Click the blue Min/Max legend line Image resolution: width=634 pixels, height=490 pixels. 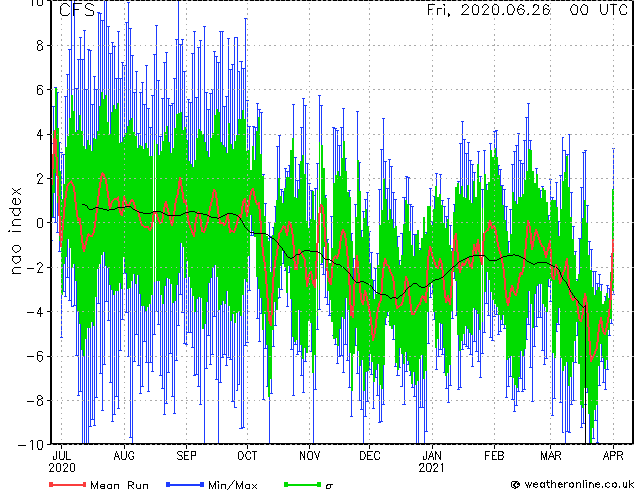tap(185, 484)
